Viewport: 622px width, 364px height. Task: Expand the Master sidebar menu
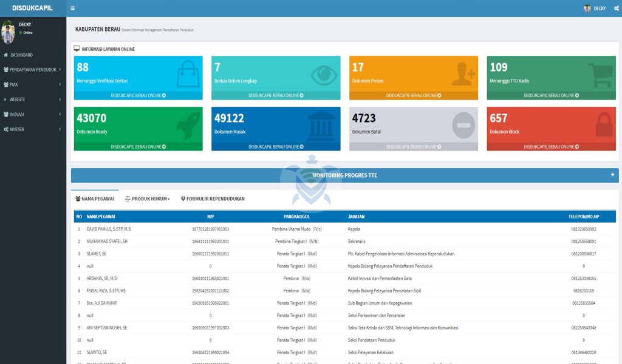(33, 129)
